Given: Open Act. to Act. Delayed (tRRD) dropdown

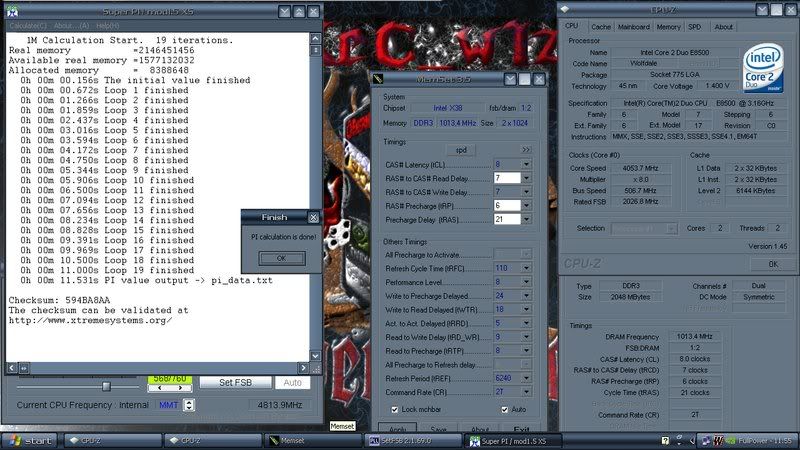Looking at the screenshot, I should (526, 323).
